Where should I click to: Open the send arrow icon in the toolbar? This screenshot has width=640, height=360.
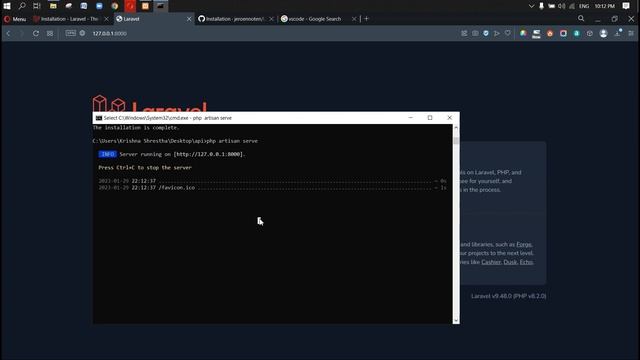click(x=497, y=33)
